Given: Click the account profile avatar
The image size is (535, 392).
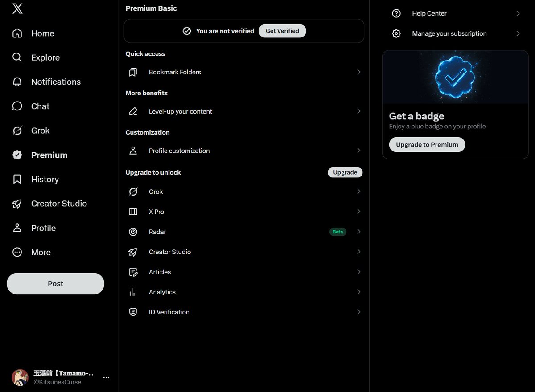Looking at the screenshot, I should click(20, 377).
